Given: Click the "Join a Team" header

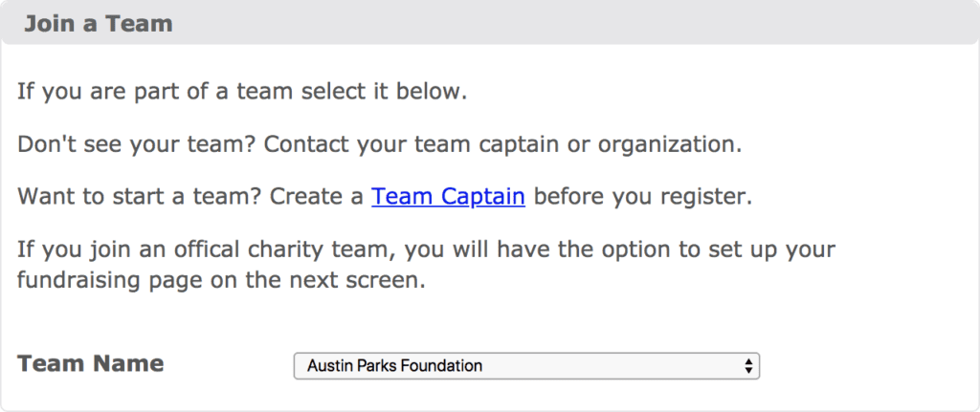Looking at the screenshot, I should click(99, 23).
